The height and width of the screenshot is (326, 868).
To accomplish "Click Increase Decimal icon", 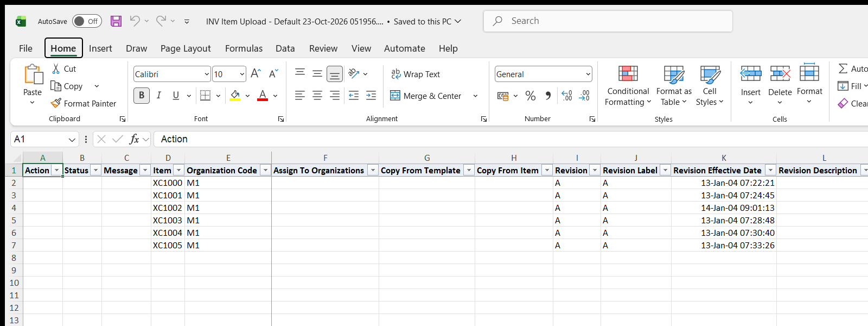I will [567, 96].
